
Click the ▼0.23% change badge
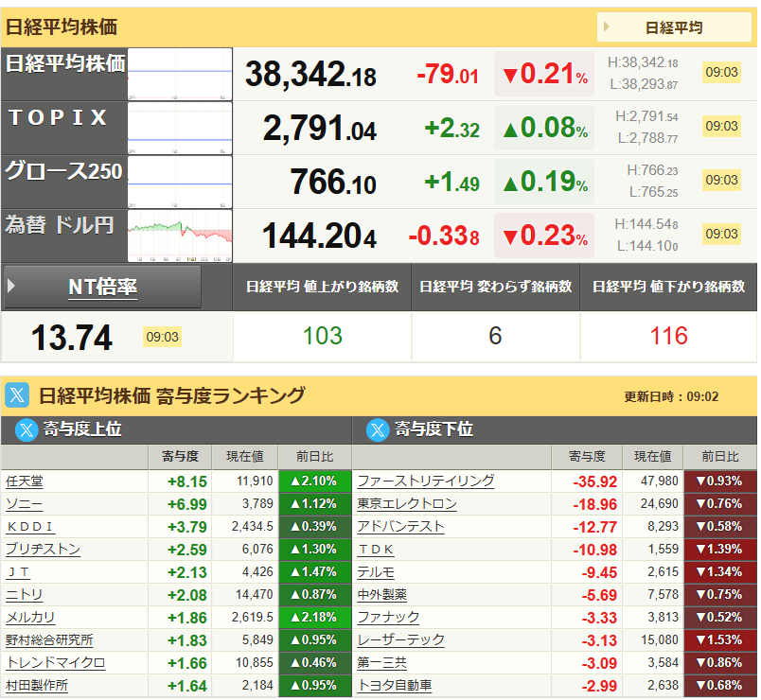[544, 236]
